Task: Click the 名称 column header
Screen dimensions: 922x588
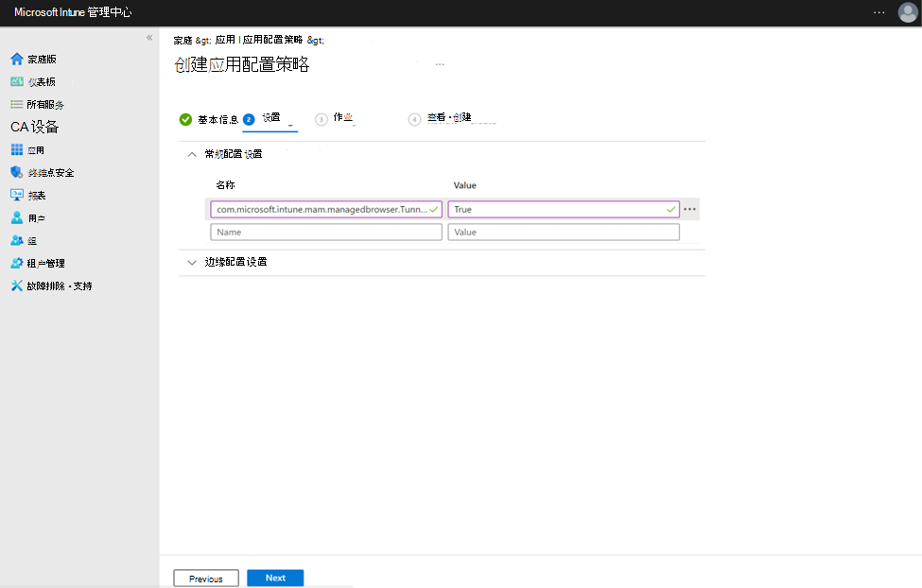Action: coord(225,185)
